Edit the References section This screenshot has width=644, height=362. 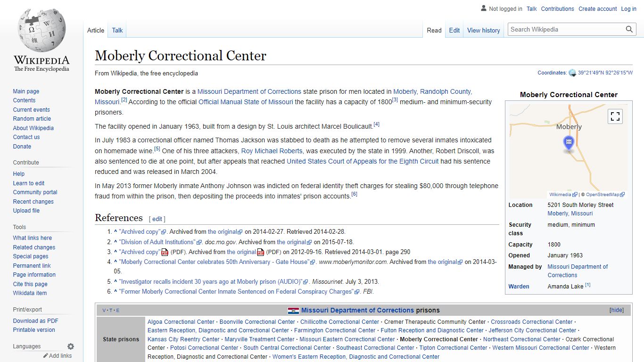pos(157,219)
